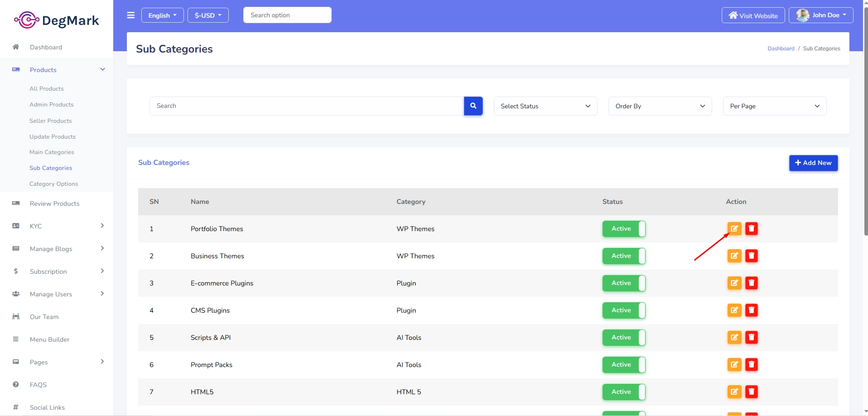The height and width of the screenshot is (416, 868).
Task: Edit the CMS Plugins row
Action: (x=734, y=310)
